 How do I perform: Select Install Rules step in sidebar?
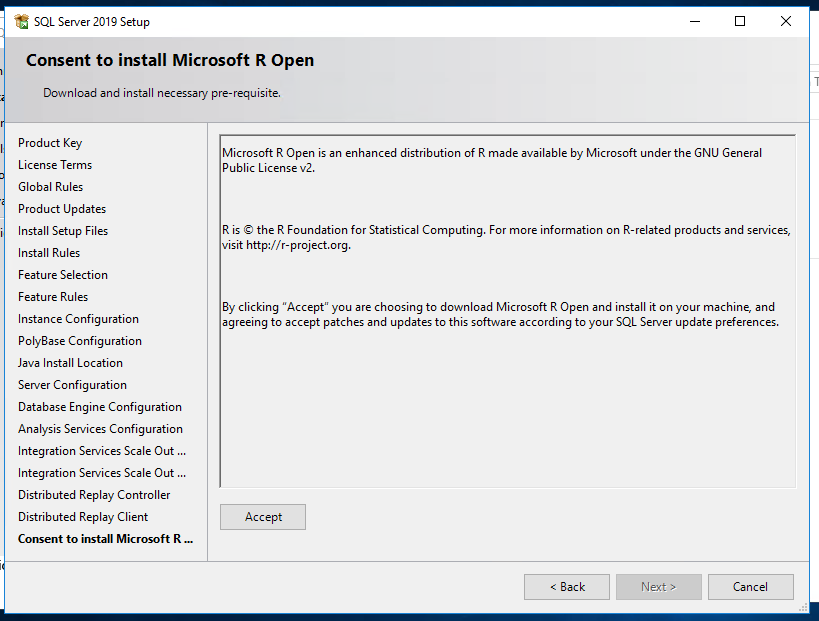pyautogui.click(x=49, y=252)
